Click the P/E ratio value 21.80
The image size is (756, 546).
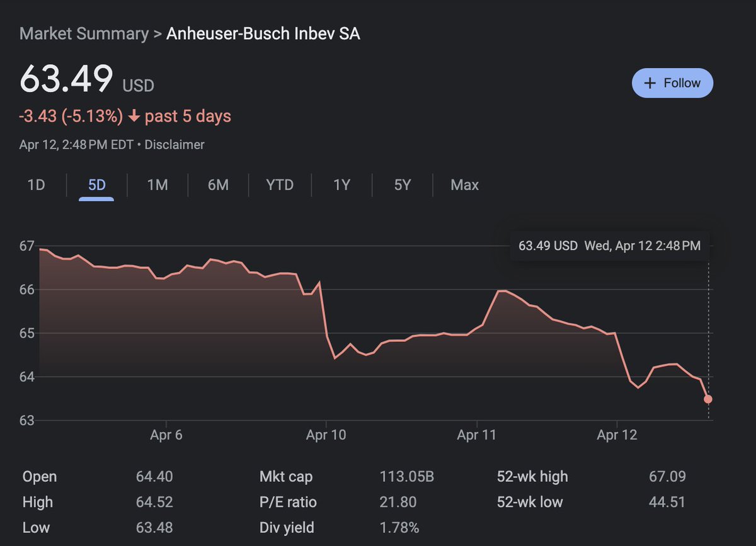pyautogui.click(x=398, y=502)
